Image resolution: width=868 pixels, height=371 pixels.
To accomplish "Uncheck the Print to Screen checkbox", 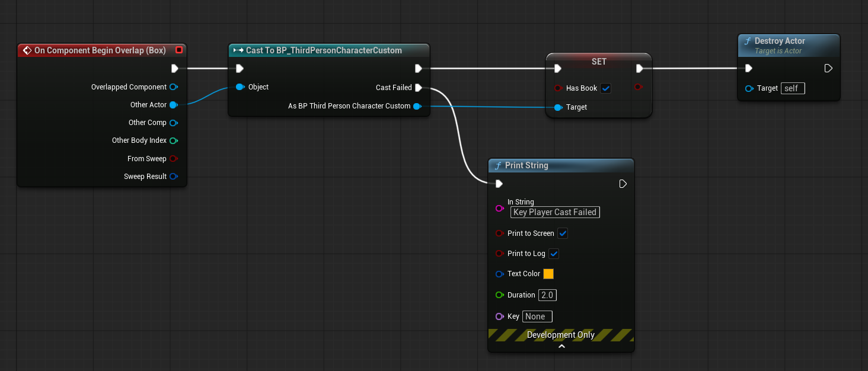I will [x=563, y=234].
